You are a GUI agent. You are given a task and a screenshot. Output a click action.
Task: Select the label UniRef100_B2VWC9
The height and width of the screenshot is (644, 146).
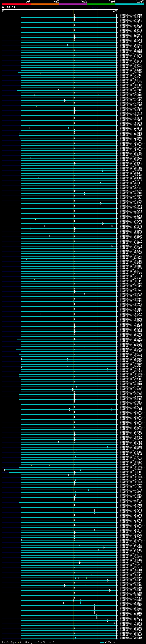tap(131, 35)
